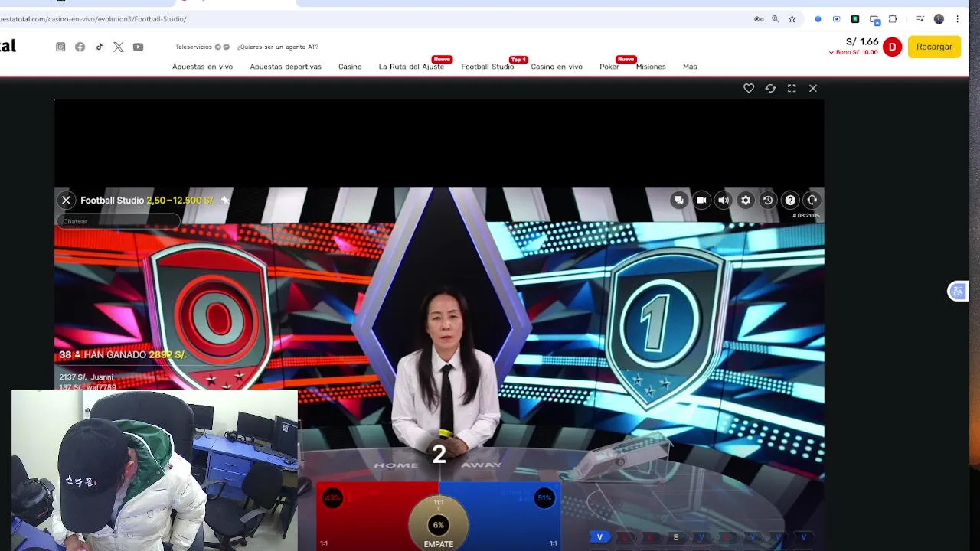980x551 pixels.
Task: Open the TikTok social link
Action: click(99, 47)
